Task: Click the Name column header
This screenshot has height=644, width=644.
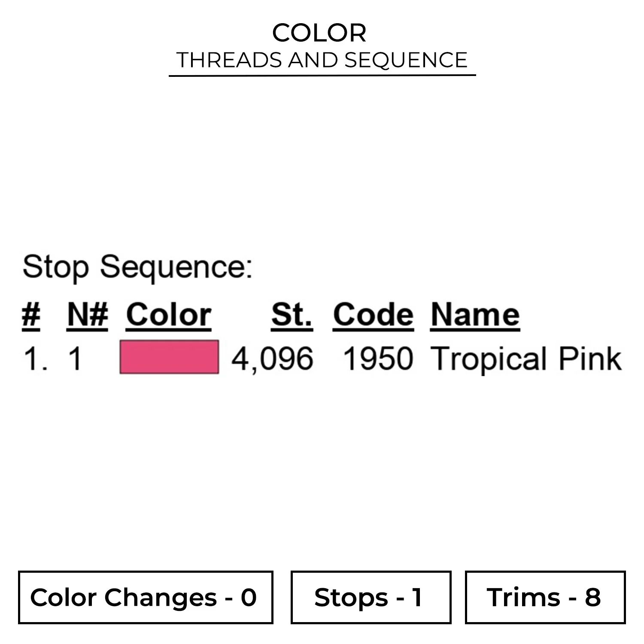Action: coord(475,315)
